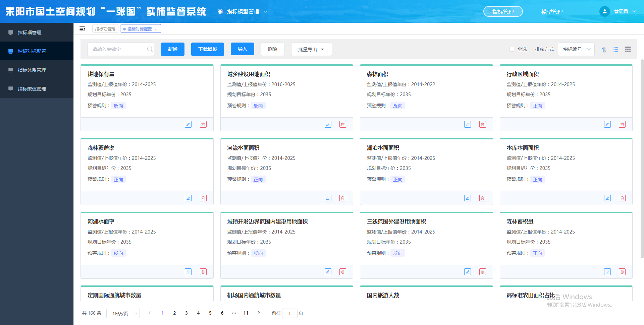Open the 管理员 account dropdown
Screen dimensions: 644x325
625,11
